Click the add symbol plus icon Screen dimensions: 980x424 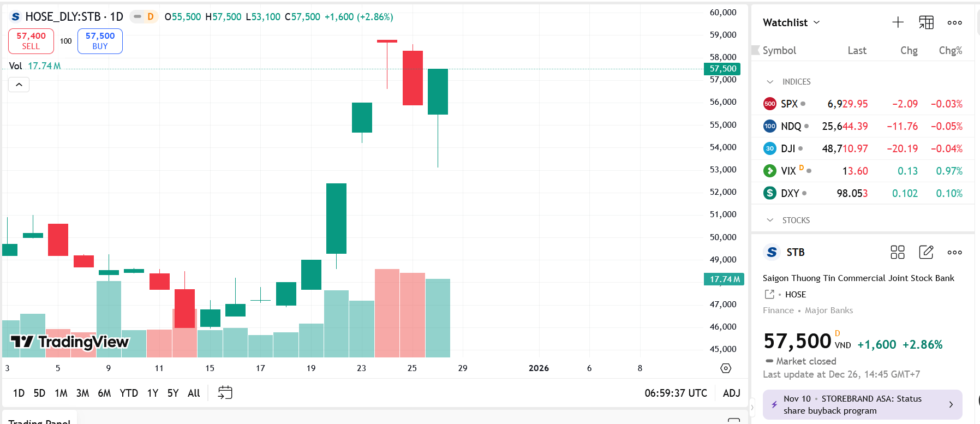[x=898, y=22]
